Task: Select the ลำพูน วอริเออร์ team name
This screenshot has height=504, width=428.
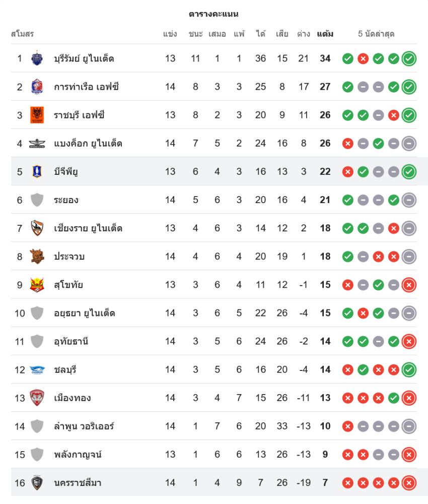Action: point(84,426)
